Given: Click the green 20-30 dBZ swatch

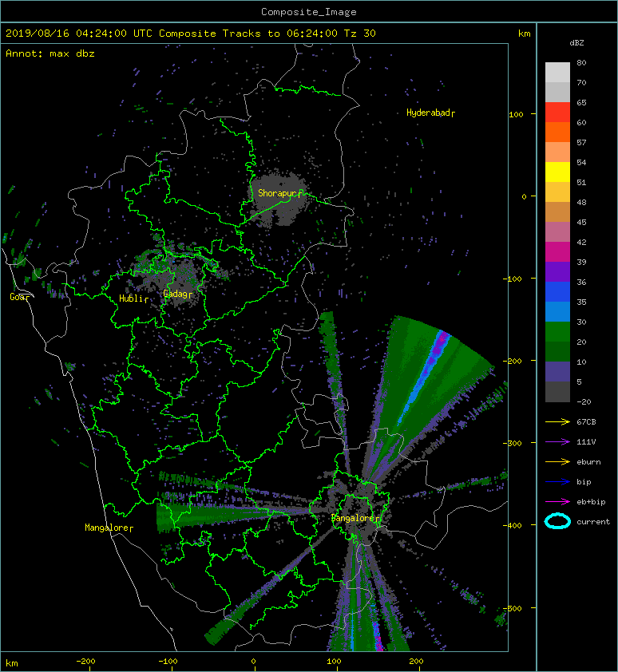Looking at the screenshot, I should (x=557, y=331).
